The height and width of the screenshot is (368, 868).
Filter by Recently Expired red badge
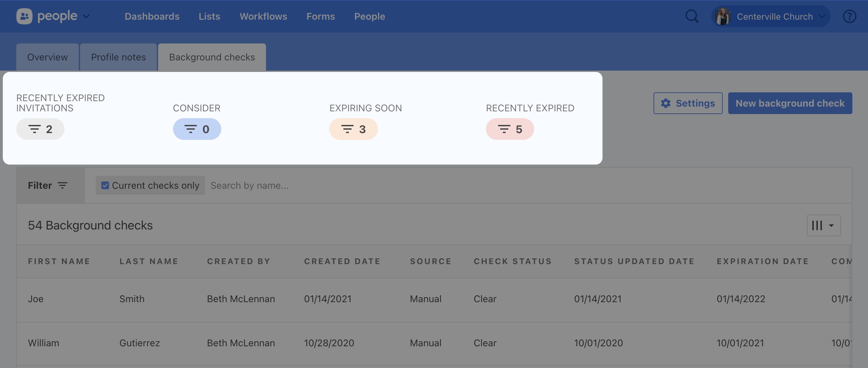510,129
